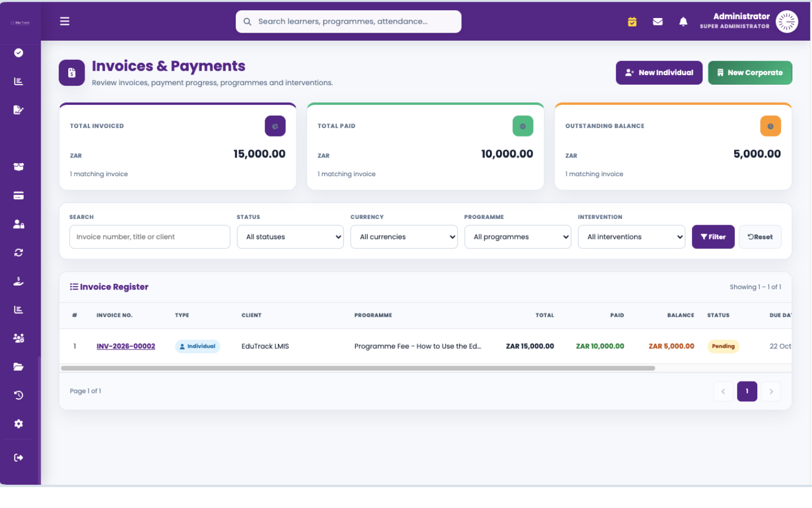
Task: Open the All programmes dropdown
Action: coord(518,237)
